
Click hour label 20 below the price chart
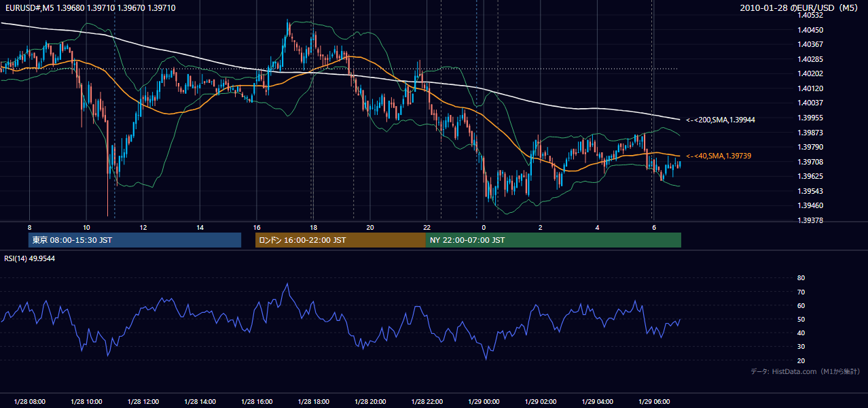tap(370, 227)
